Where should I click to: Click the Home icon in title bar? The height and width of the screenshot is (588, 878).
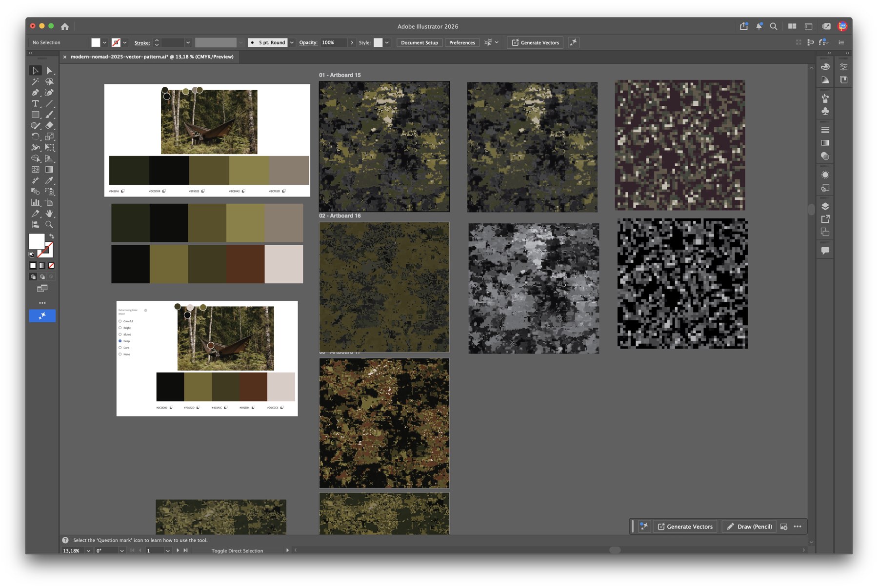(65, 26)
